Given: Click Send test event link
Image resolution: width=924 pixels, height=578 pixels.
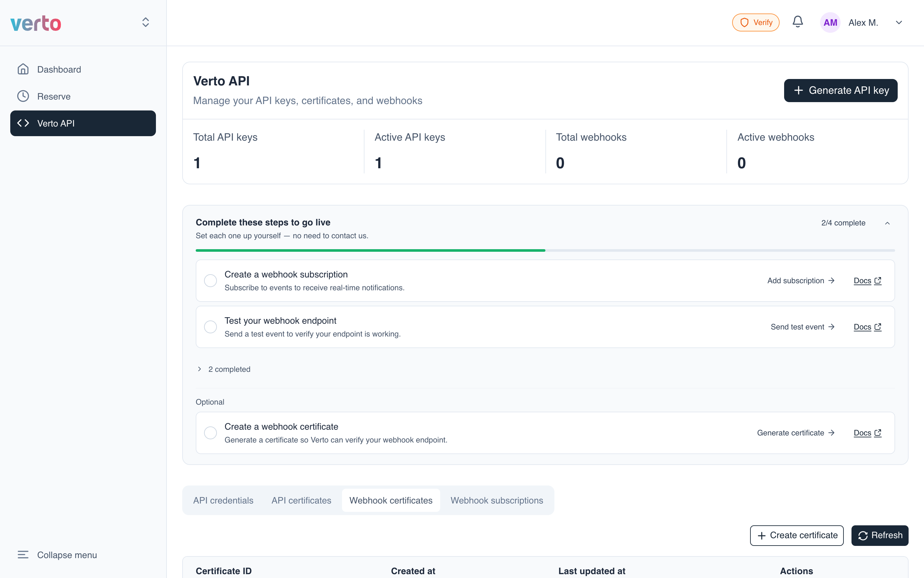Looking at the screenshot, I should coord(802,327).
